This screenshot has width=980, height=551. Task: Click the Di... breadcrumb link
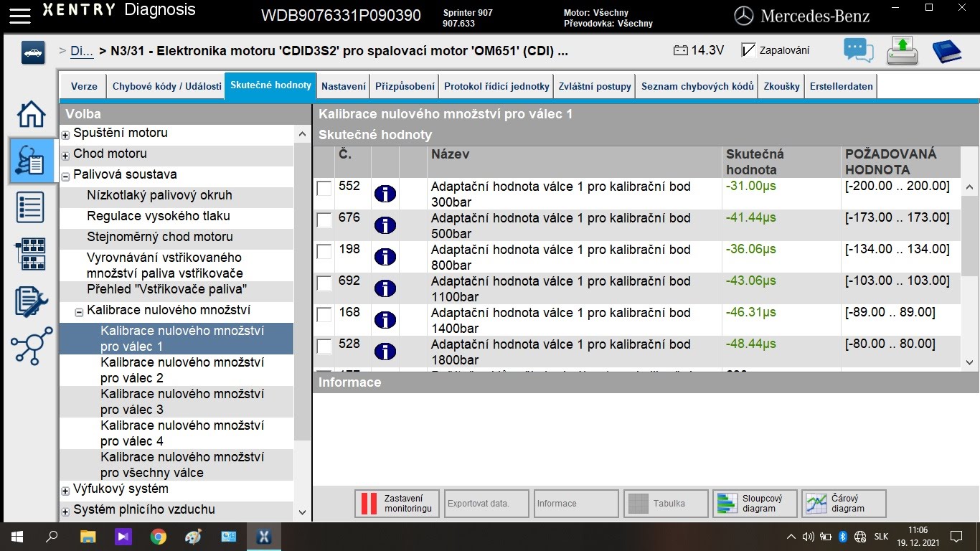pos(81,51)
